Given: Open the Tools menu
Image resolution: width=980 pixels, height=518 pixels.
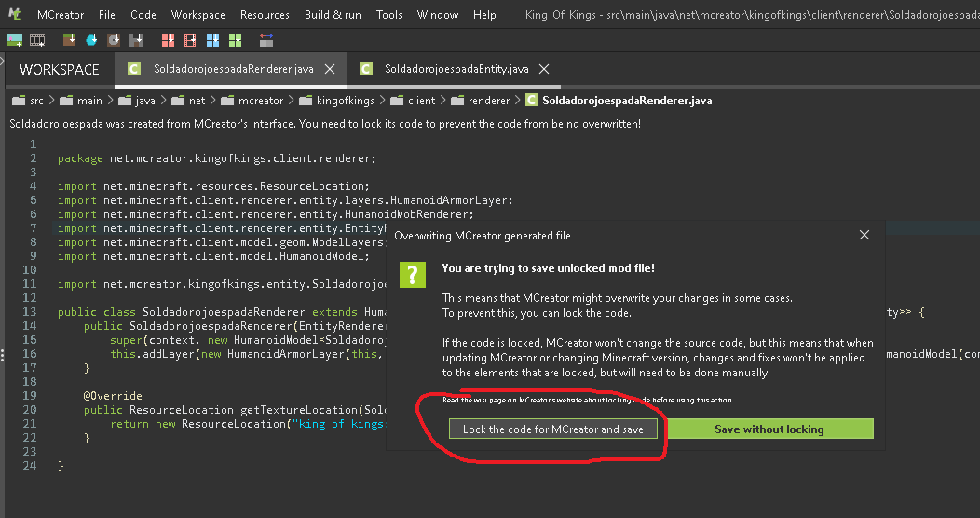Looking at the screenshot, I should pyautogui.click(x=388, y=14).
